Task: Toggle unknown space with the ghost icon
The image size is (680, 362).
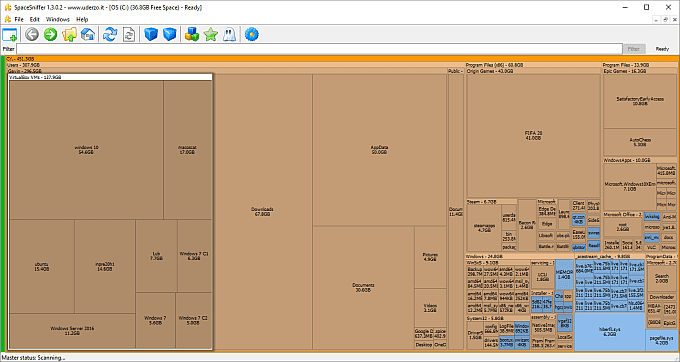Action: [x=229, y=34]
